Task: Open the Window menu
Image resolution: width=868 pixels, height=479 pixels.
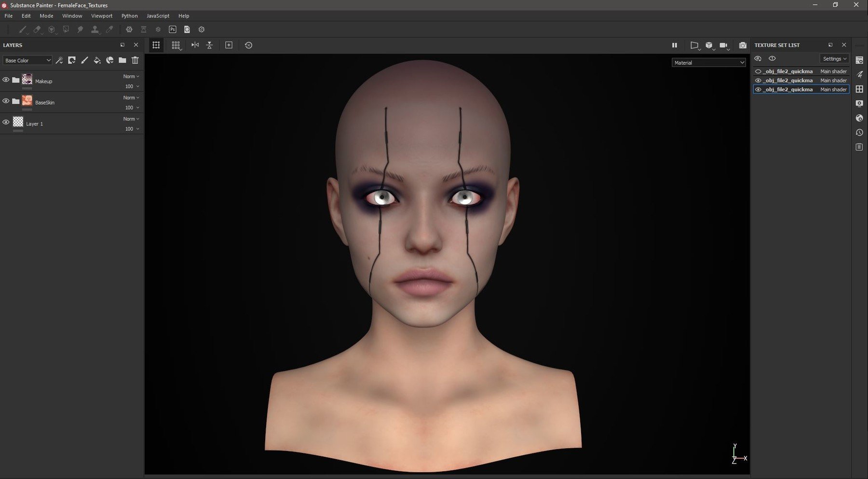Action: 72,16
